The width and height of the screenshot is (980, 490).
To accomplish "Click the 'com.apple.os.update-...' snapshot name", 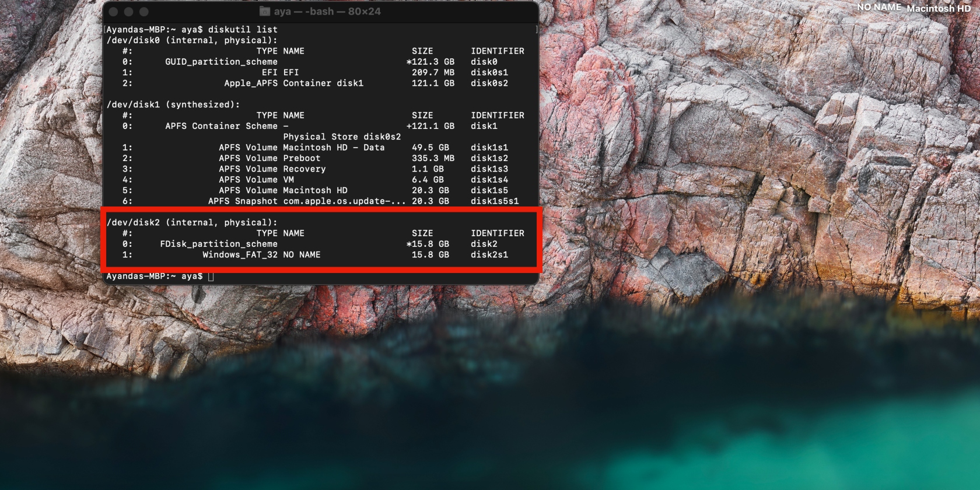I will pyautogui.click(x=344, y=201).
